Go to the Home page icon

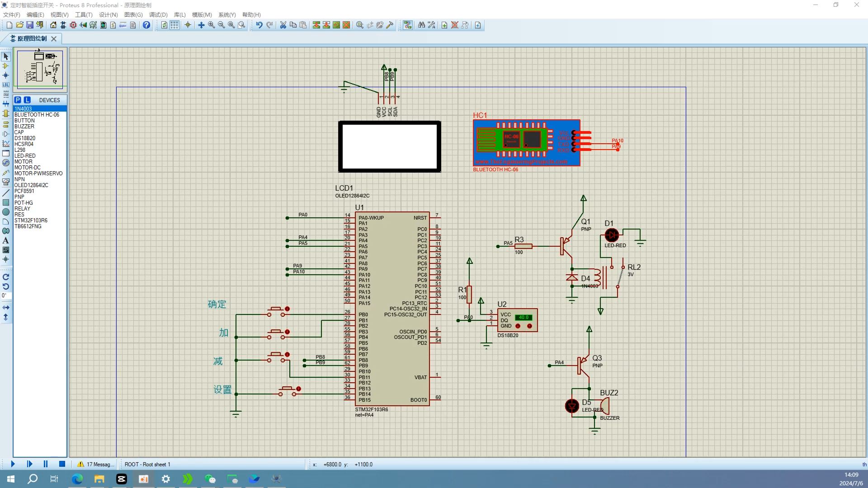pos(53,25)
